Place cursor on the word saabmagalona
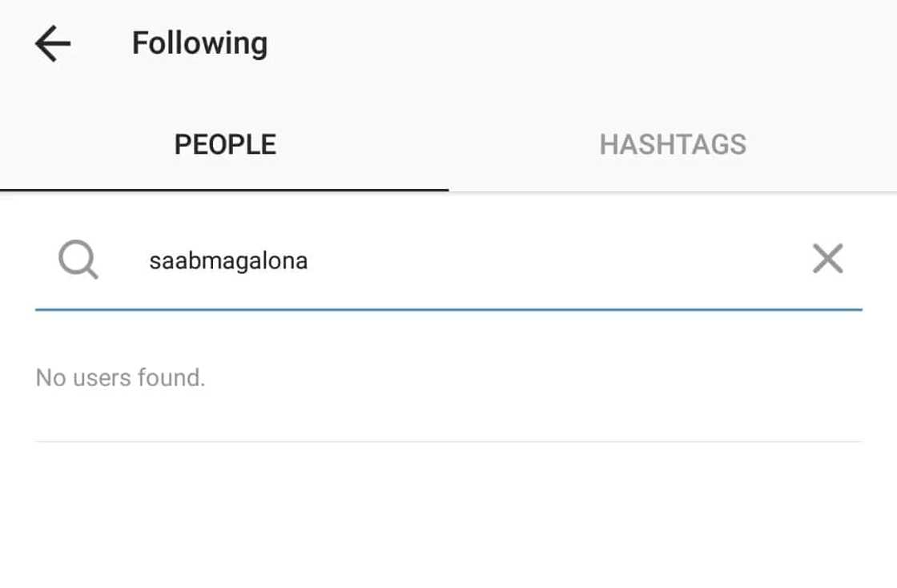The image size is (897, 588). (x=228, y=261)
